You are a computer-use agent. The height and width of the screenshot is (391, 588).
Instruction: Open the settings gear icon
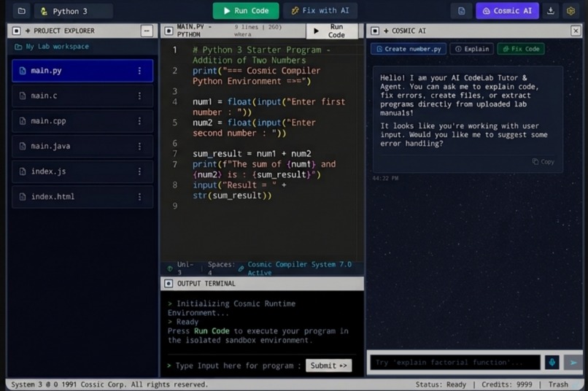(570, 11)
